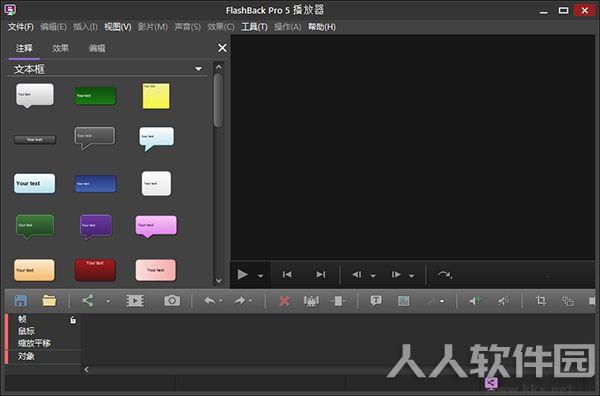This screenshot has height=396, width=600.
Task: Click the Redo arrow icon
Action: pyautogui.click(x=240, y=301)
